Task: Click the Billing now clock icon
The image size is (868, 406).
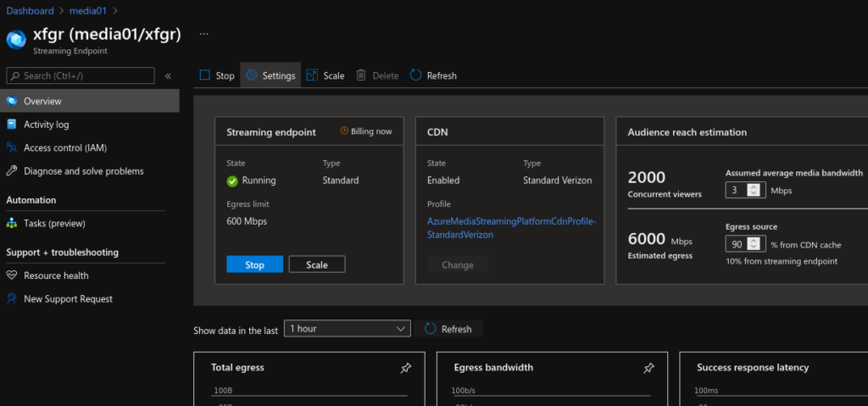Action: click(x=344, y=131)
